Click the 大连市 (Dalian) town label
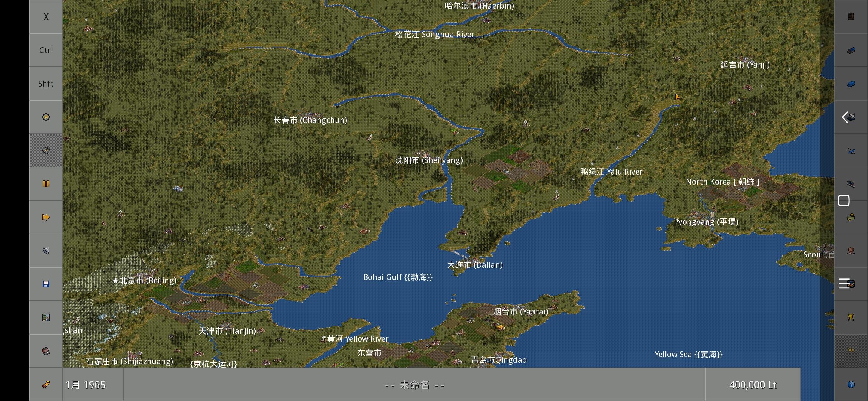The height and width of the screenshot is (401, 868). pyautogui.click(x=475, y=265)
